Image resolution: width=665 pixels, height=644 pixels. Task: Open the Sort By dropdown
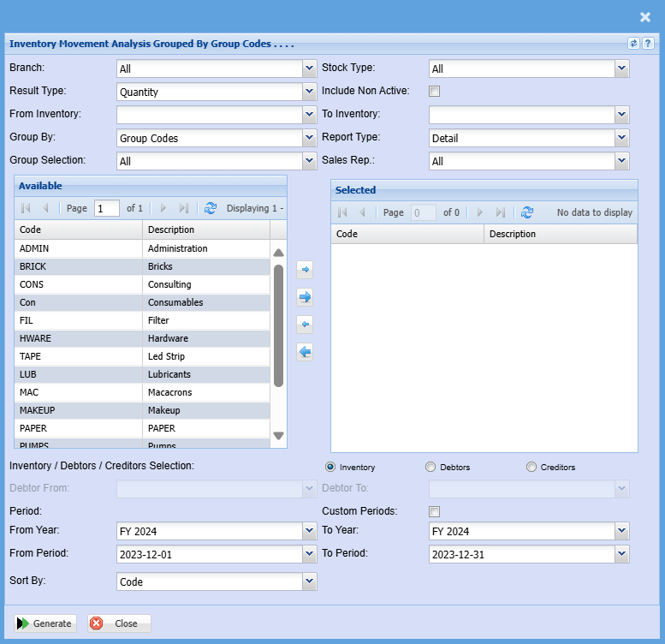[309, 582]
